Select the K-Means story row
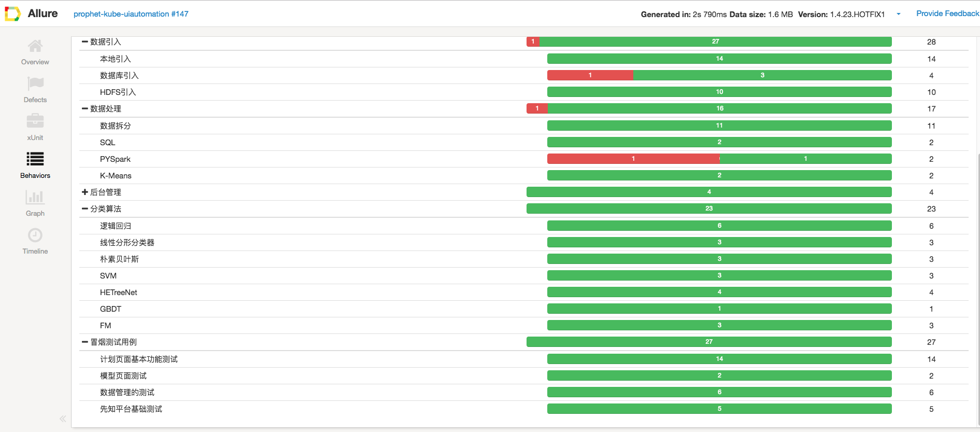 click(x=116, y=176)
